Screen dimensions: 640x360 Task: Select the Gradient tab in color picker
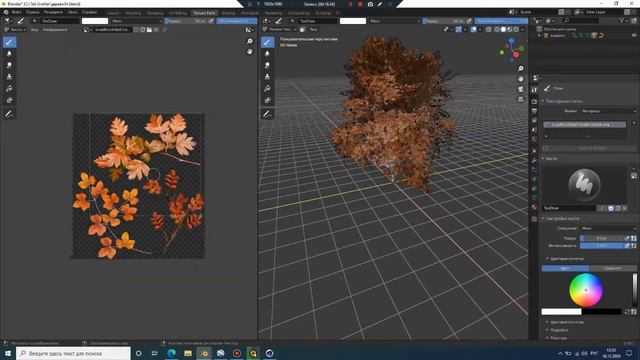tap(612, 268)
